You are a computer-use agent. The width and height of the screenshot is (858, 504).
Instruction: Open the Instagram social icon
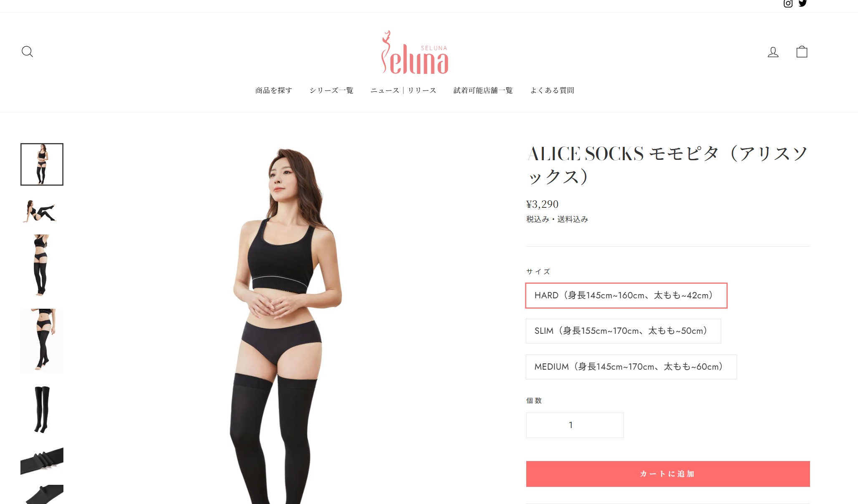tap(788, 3)
